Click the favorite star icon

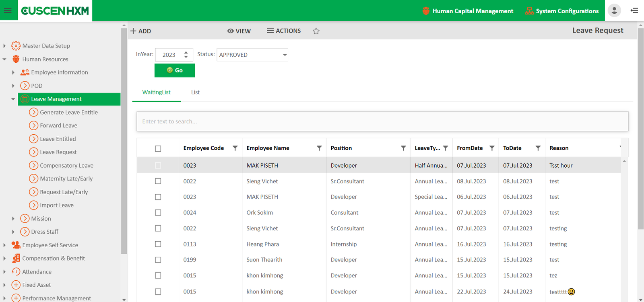(x=316, y=31)
